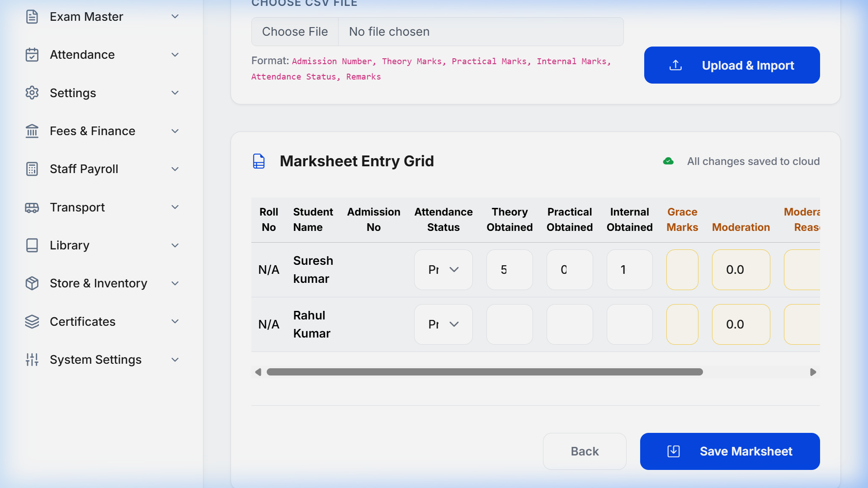Expand the Transport chevron

pyautogui.click(x=175, y=207)
